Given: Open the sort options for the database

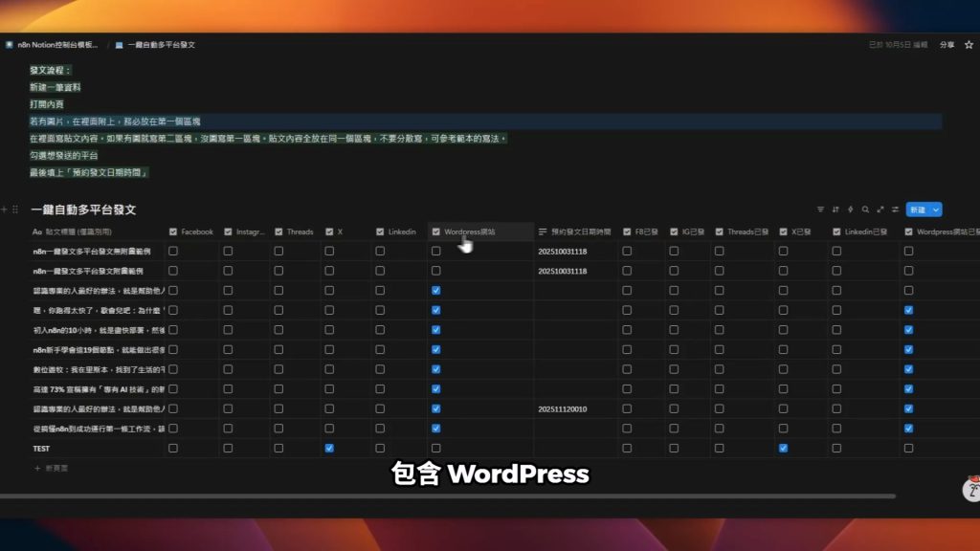Looking at the screenshot, I should tap(836, 209).
